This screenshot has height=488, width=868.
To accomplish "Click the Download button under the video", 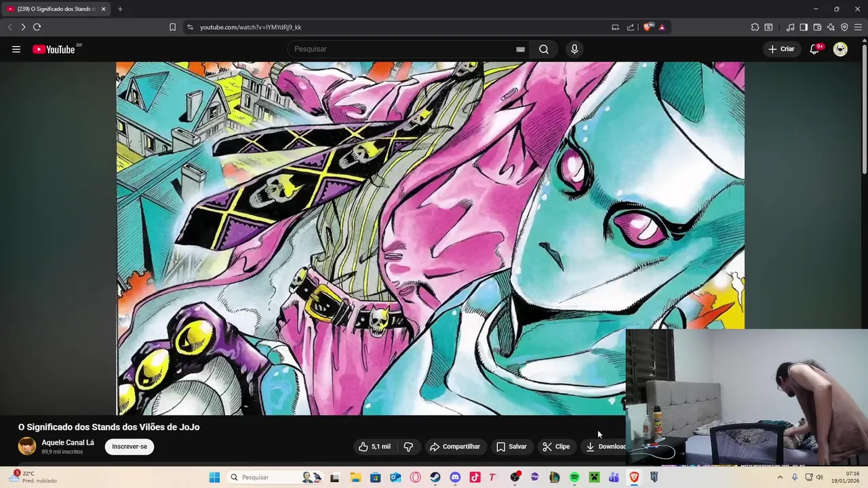I will 605,447.
